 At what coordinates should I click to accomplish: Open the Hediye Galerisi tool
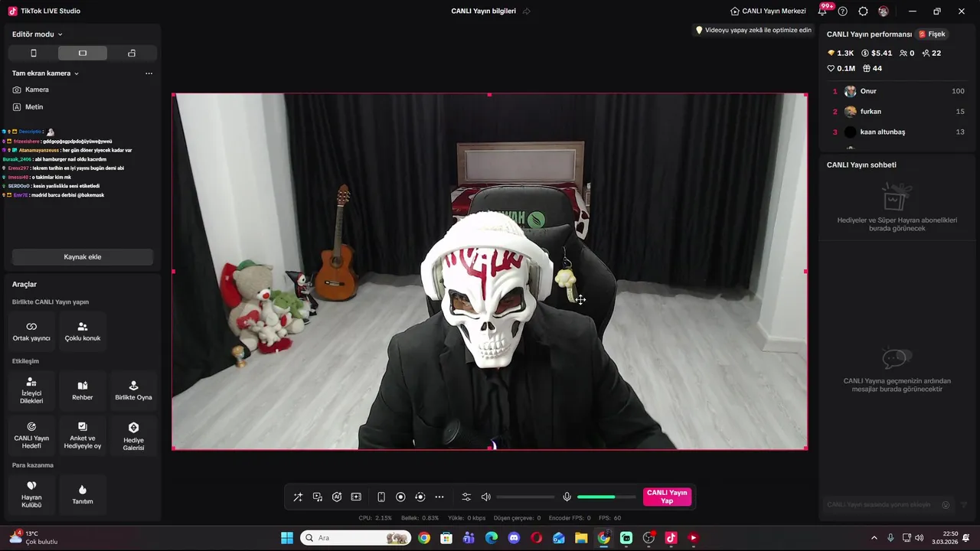(x=133, y=435)
